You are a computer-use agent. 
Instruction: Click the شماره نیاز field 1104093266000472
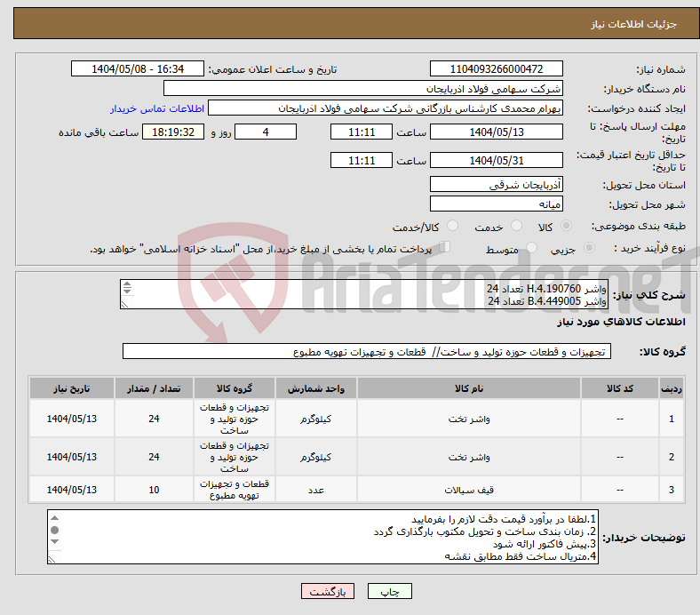[x=496, y=68]
